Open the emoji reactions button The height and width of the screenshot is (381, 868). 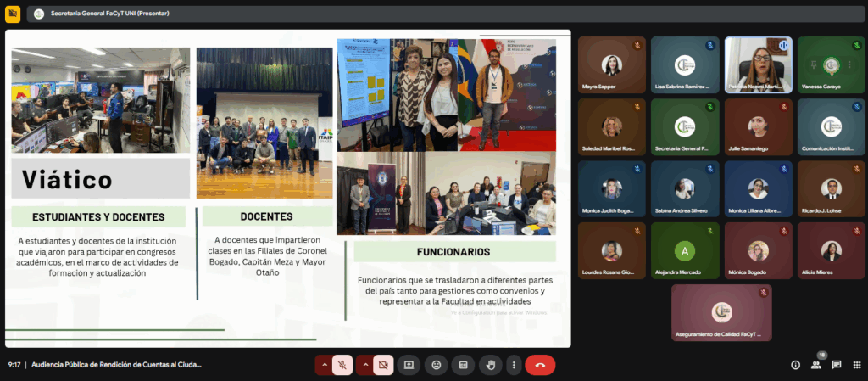(x=436, y=365)
